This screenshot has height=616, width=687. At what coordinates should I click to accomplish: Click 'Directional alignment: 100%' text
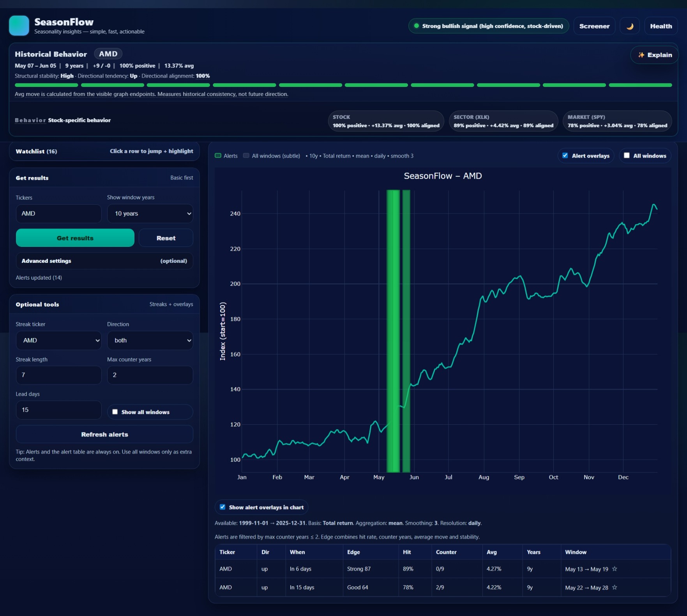[176, 76]
